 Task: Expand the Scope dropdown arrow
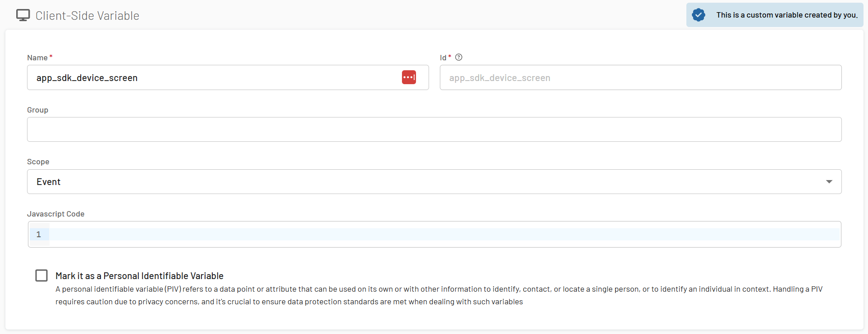pos(829,181)
